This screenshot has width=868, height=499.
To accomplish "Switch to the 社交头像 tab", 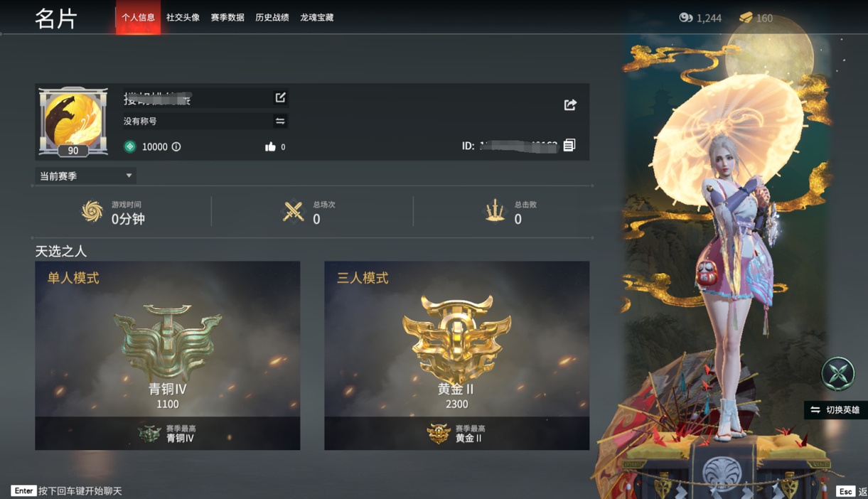I will [x=183, y=17].
